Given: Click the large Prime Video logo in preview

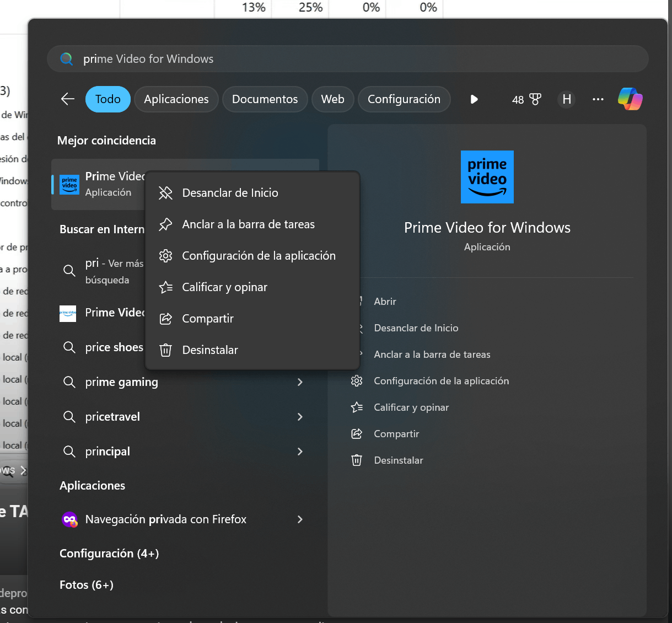Looking at the screenshot, I should [487, 177].
